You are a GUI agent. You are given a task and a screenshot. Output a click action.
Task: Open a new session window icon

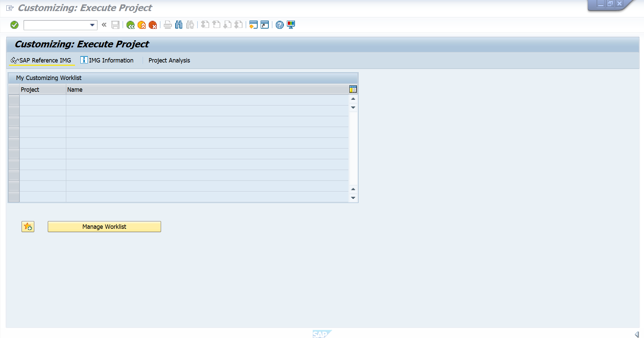coord(253,25)
